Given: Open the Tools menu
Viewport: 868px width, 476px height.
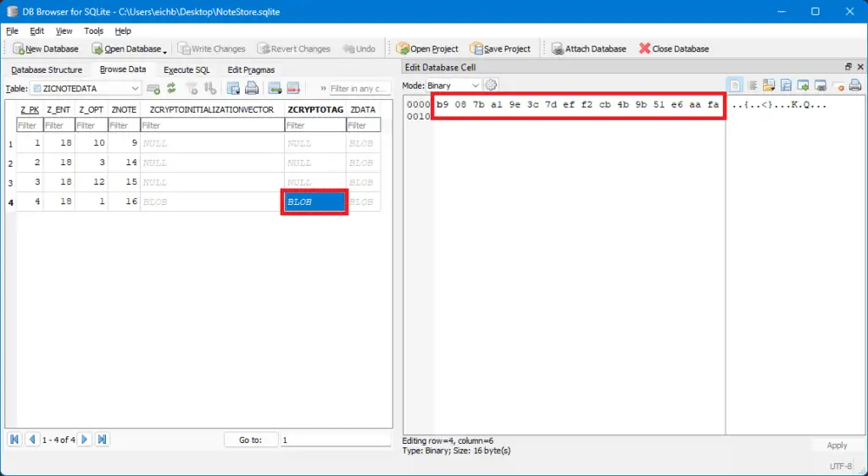Looking at the screenshot, I should pyautogui.click(x=93, y=31).
